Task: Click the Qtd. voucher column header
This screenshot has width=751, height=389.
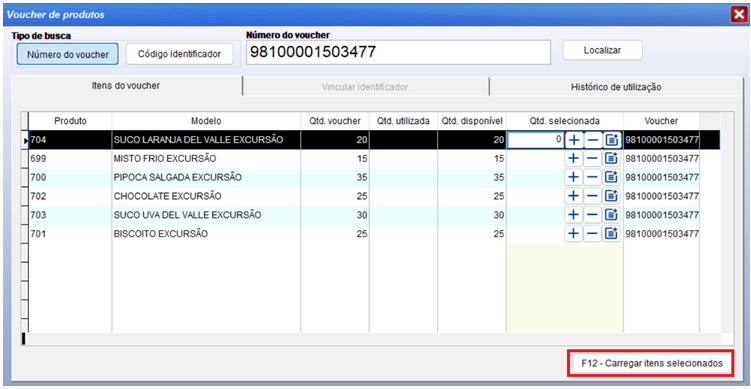Action: 335,121
